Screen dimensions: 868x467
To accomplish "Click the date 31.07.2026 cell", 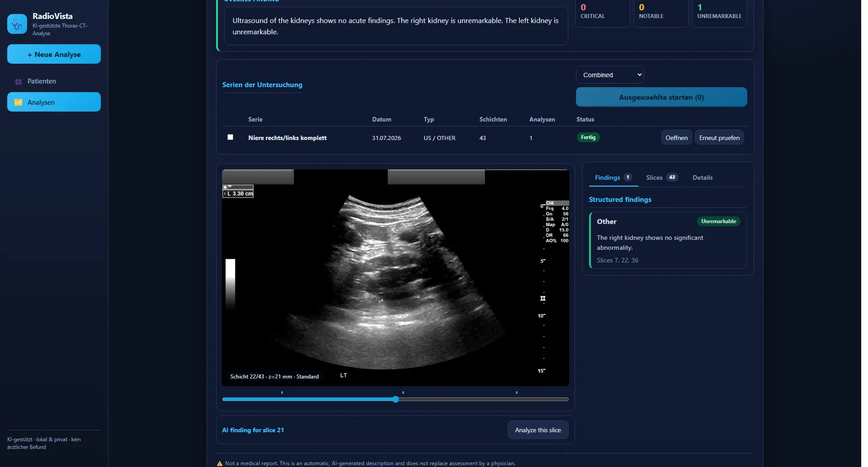I will click(x=386, y=138).
